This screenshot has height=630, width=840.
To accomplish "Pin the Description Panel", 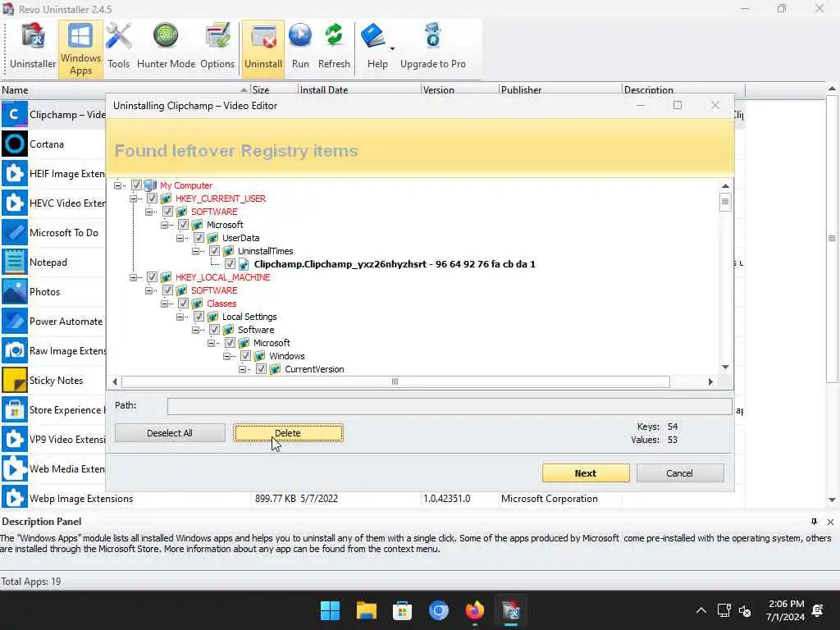I will [815, 522].
